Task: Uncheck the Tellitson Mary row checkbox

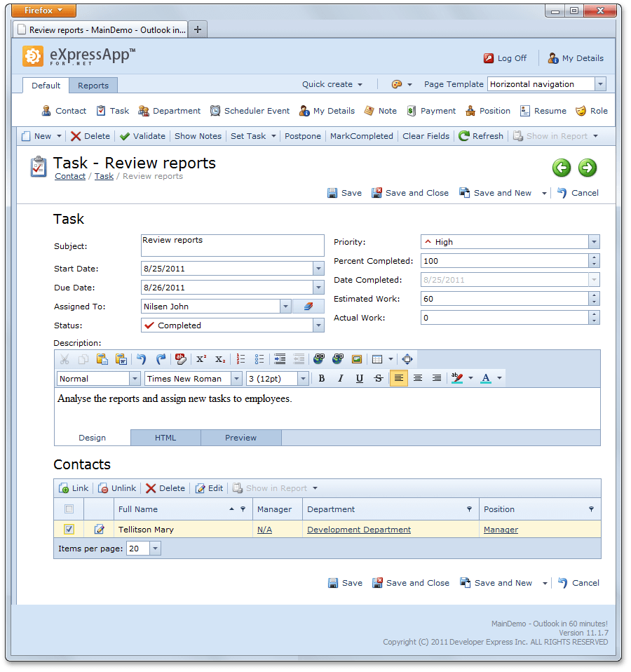Action: pyautogui.click(x=69, y=530)
